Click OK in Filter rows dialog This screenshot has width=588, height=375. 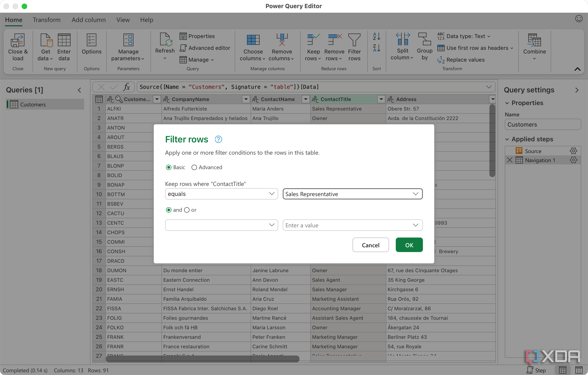tap(409, 245)
